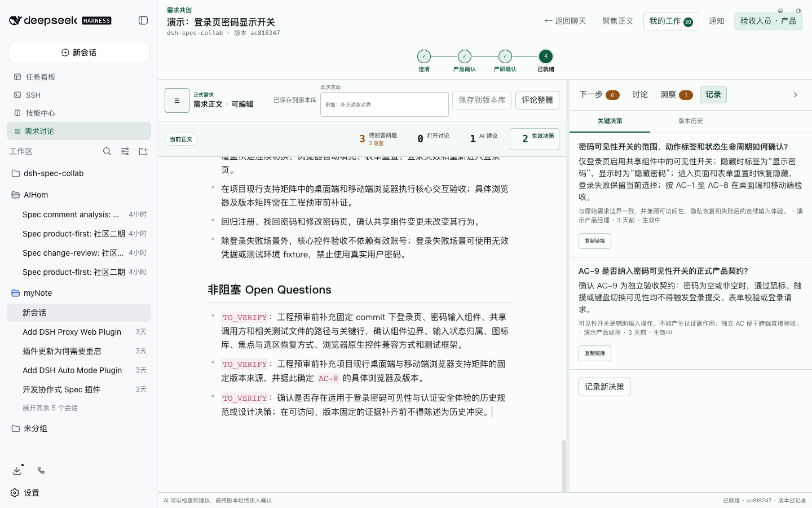The width and height of the screenshot is (812, 508).
Task: Click 非阻塞 Open Questions heading
Action: pyautogui.click(x=270, y=290)
